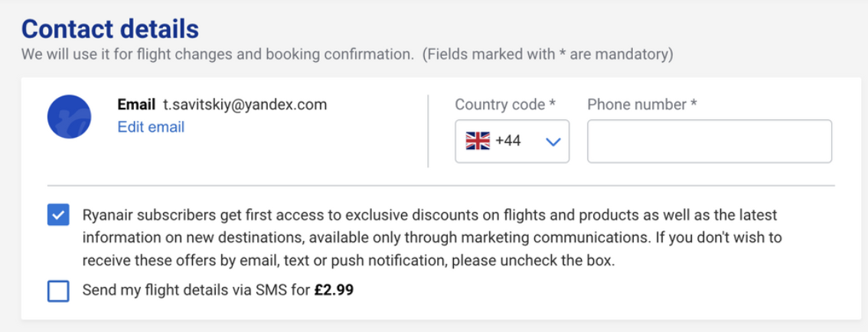Open the Country code dropdown box

pos(512,142)
